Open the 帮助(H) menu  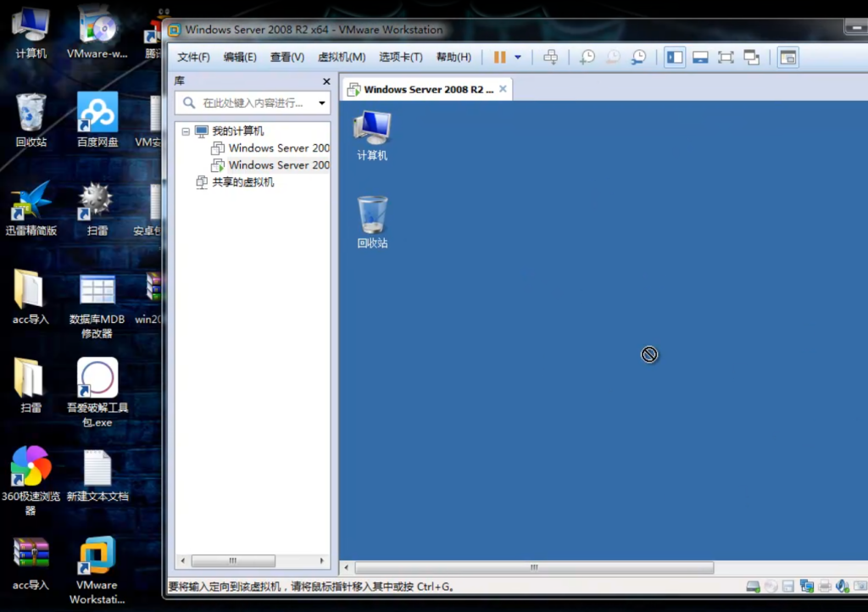click(453, 57)
